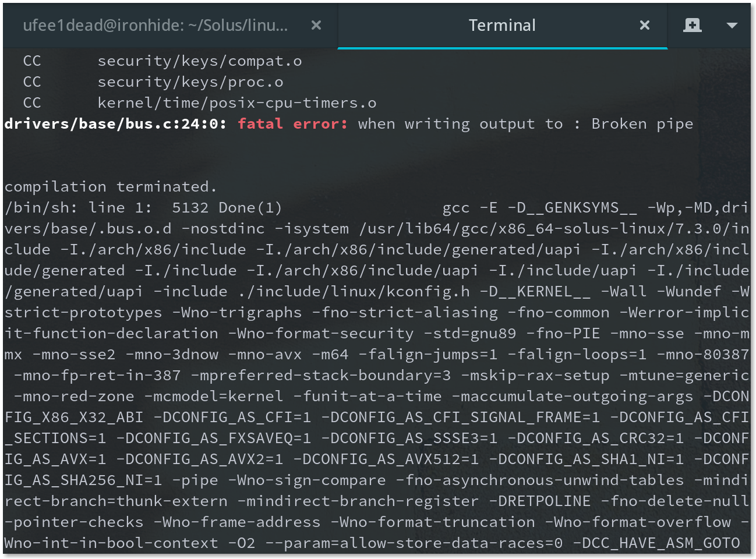Click '--param=allow-store-data-races=0' text
756x559 pixels.
click(414, 543)
